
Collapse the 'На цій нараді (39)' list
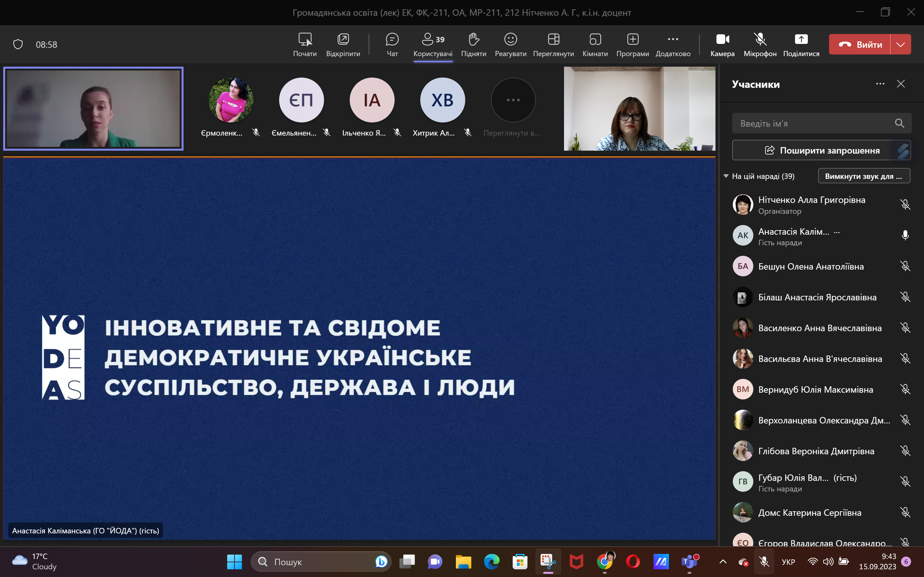tap(726, 176)
